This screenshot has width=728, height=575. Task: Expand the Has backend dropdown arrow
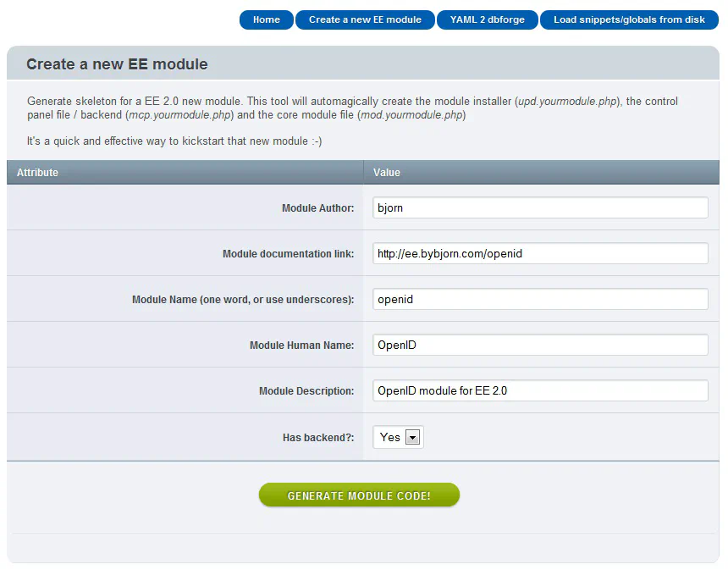click(x=412, y=437)
